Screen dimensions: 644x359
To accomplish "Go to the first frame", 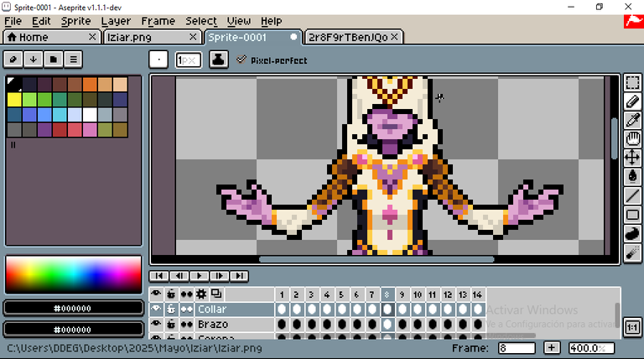I will [159, 276].
